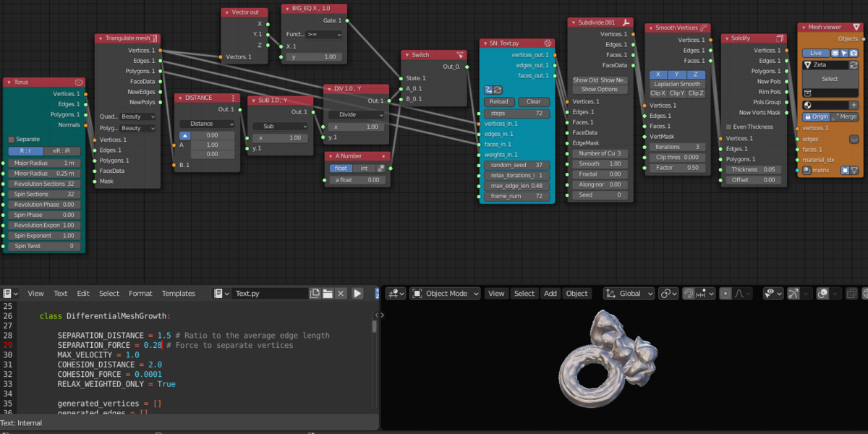Open the Templates menu
This screenshot has width=868, height=434.
[x=179, y=294]
